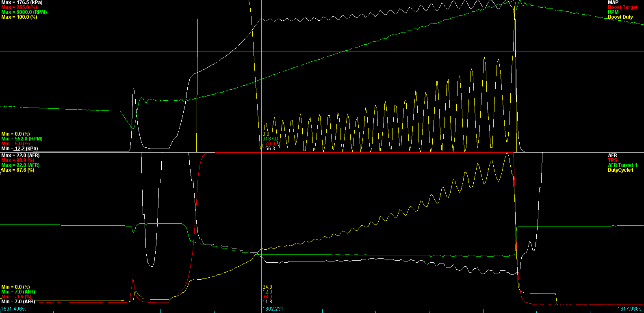Screen dimensions: 644x313
Task: Click the MAP legend label
Action: click(x=613, y=2)
